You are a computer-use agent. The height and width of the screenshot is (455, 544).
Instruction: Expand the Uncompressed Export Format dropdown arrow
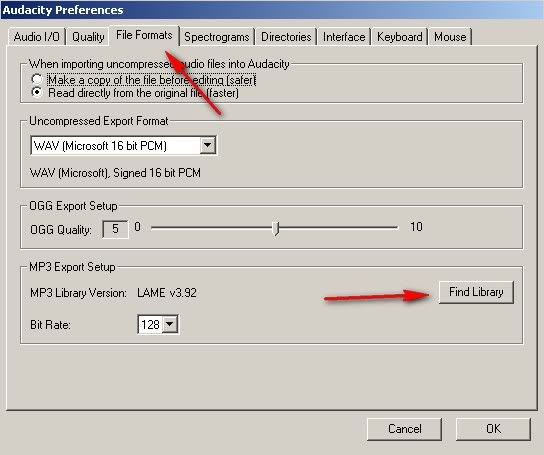[x=207, y=145]
